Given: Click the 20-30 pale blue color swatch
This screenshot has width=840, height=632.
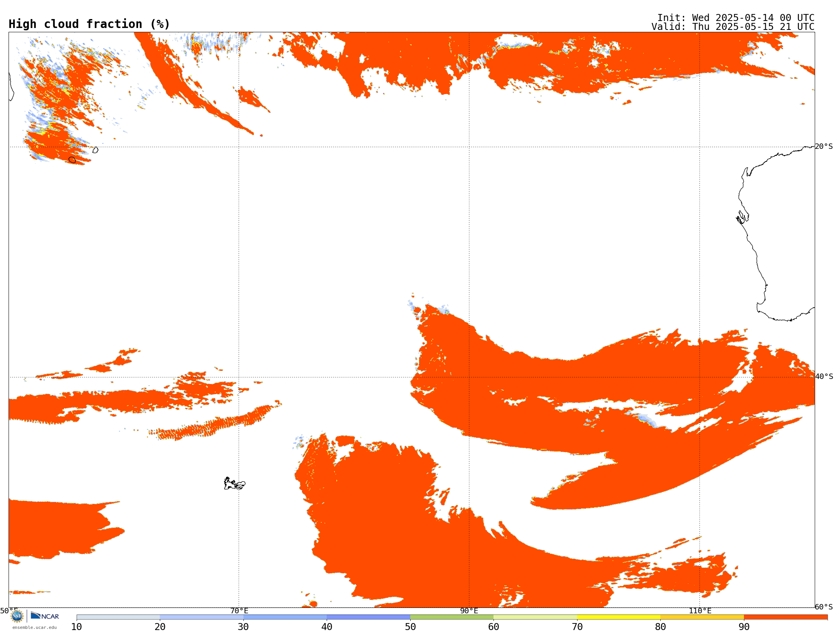Looking at the screenshot, I should pyautogui.click(x=201, y=617).
